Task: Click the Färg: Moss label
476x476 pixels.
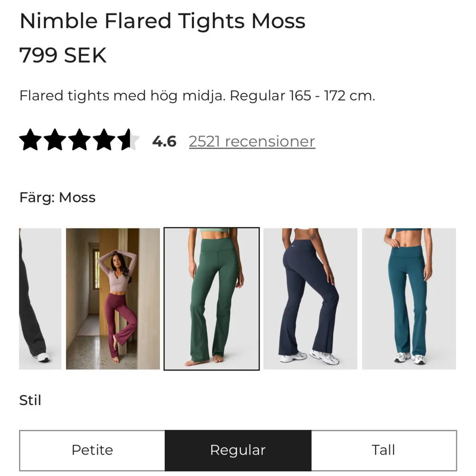Action: pyautogui.click(x=57, y=197)
